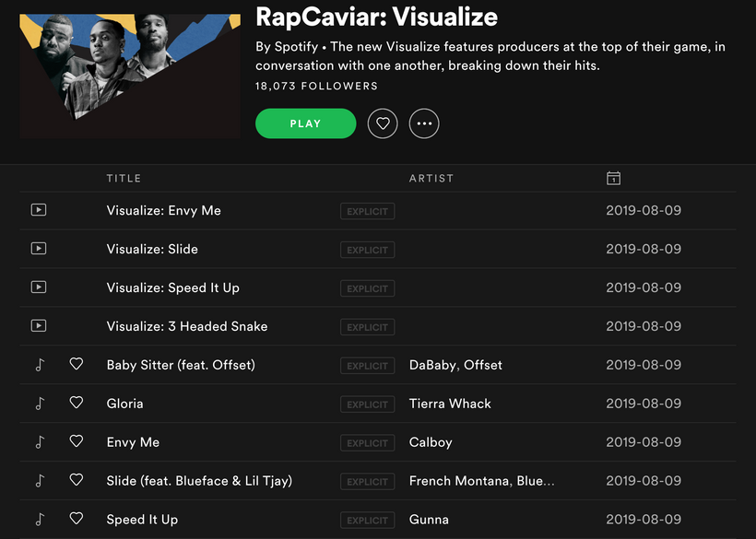Like the playlist with the header heart icon

click(x=383, y=123)
